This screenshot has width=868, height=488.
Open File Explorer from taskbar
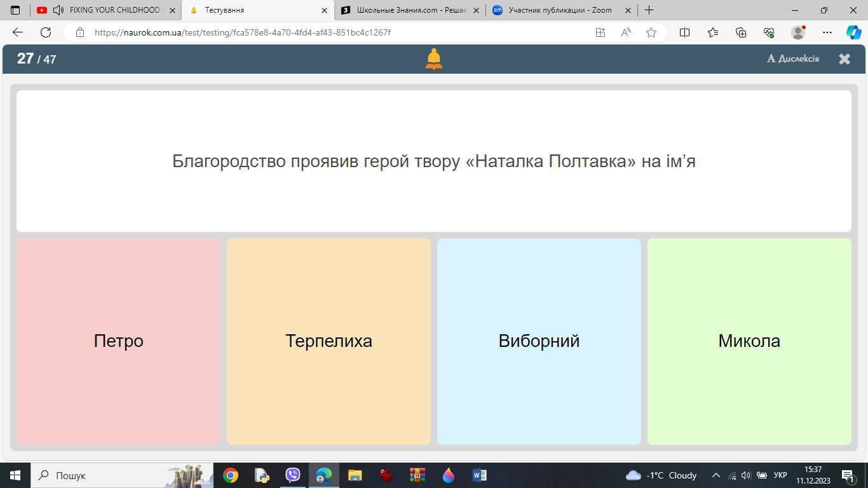355,475
